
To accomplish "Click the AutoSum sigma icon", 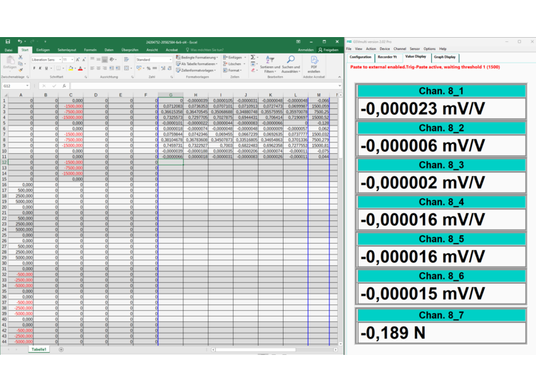I will tap(252, 58).
